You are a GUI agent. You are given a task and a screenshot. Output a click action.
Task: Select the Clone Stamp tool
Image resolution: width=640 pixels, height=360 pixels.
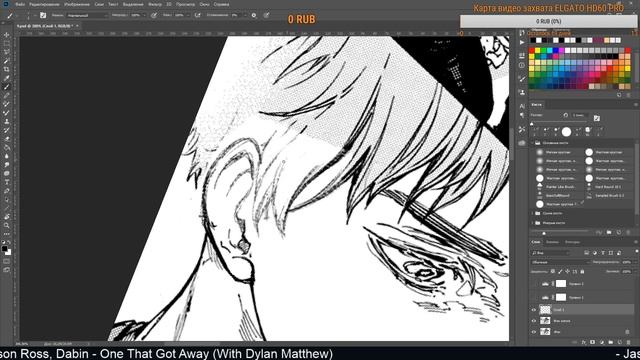[7, 121]
